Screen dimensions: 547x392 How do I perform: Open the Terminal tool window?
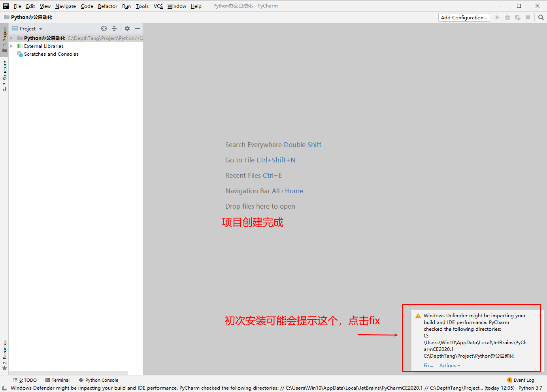57,380
